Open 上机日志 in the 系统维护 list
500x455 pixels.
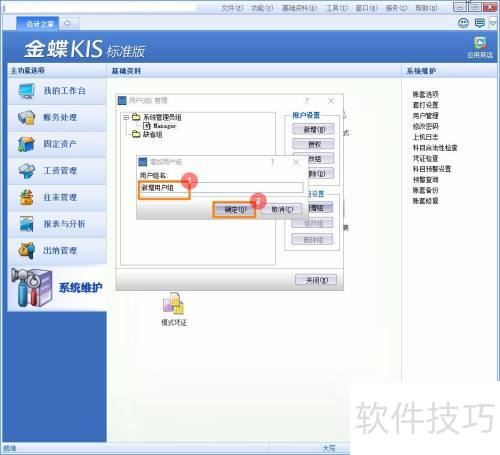click(x=425, y=137)
